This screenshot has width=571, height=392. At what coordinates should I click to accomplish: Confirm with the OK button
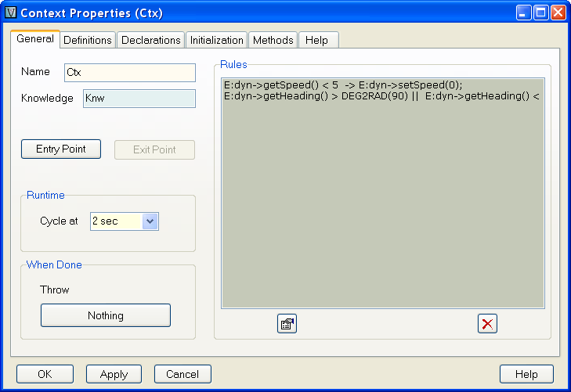pos(45,374)
